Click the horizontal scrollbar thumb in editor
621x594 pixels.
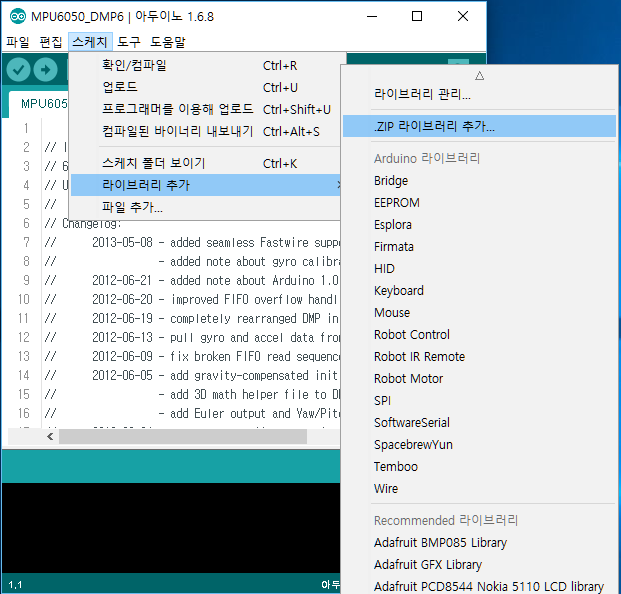click(183, 436)
